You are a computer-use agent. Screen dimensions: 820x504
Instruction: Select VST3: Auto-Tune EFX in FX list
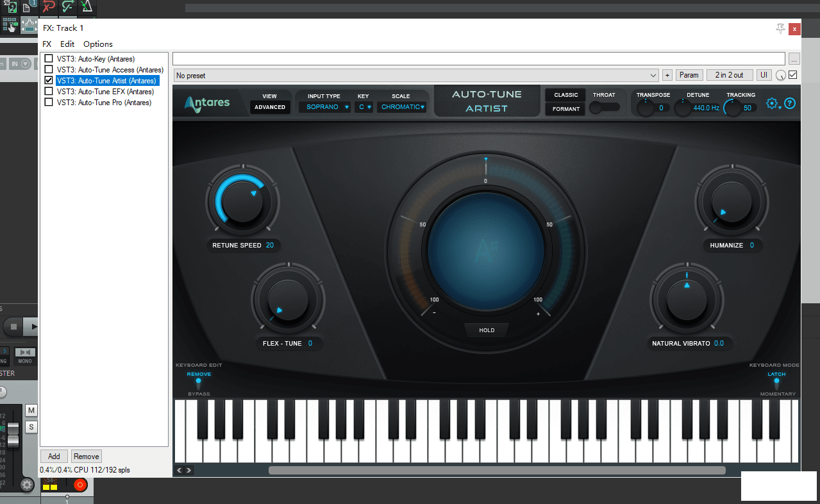click(105, 92)
